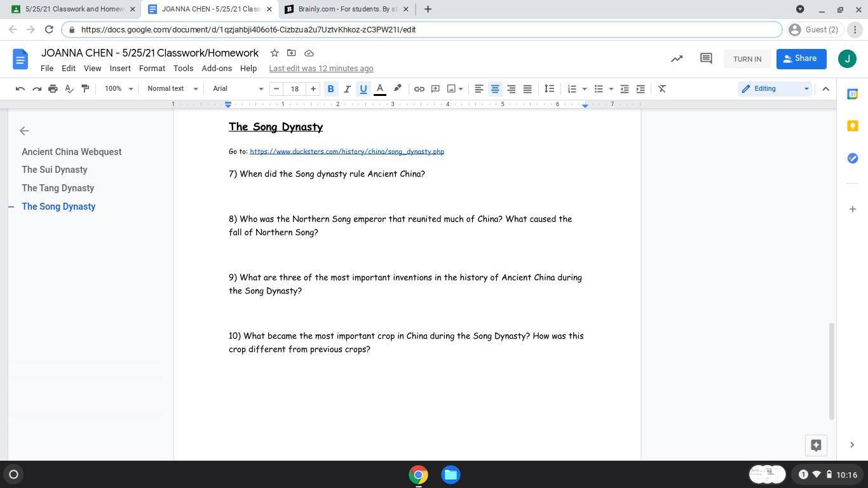868x488 pixels.
Task: Click the Clear formatting icon
Action: point(661,89)
